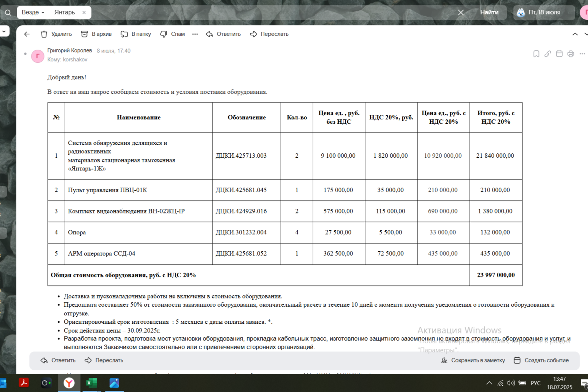Print the email with printer icon

570,54
